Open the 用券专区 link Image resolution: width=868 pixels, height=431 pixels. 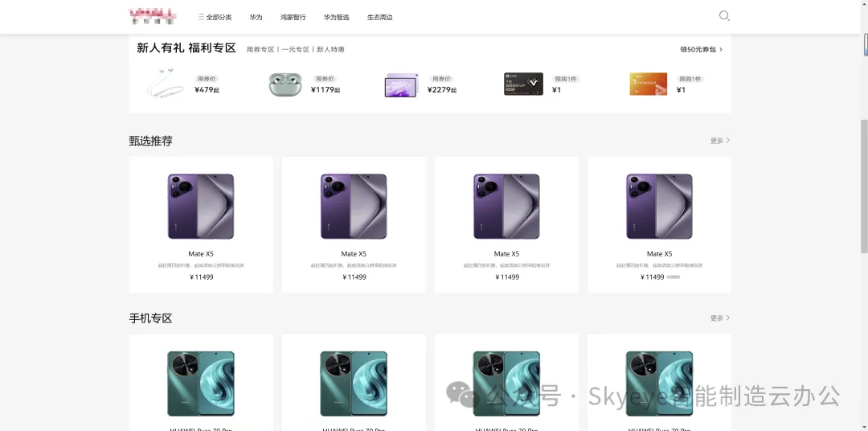coord(260,49)
